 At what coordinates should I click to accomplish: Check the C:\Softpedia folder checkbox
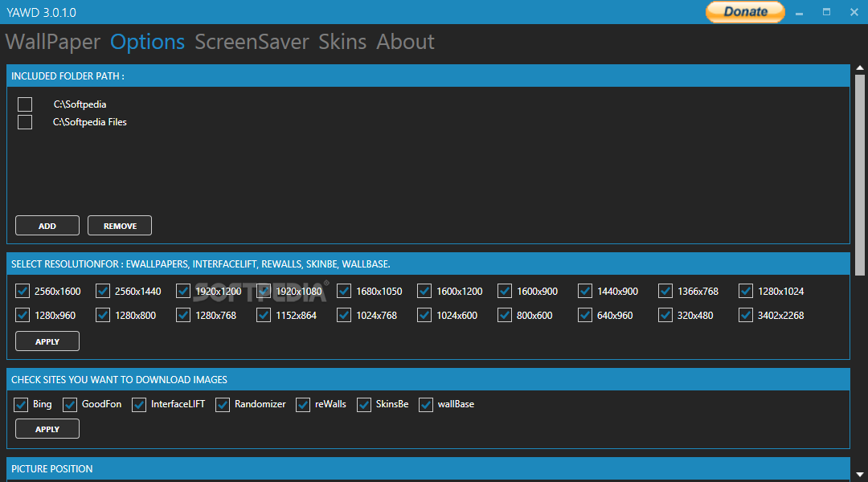click(x=25, y=104)
